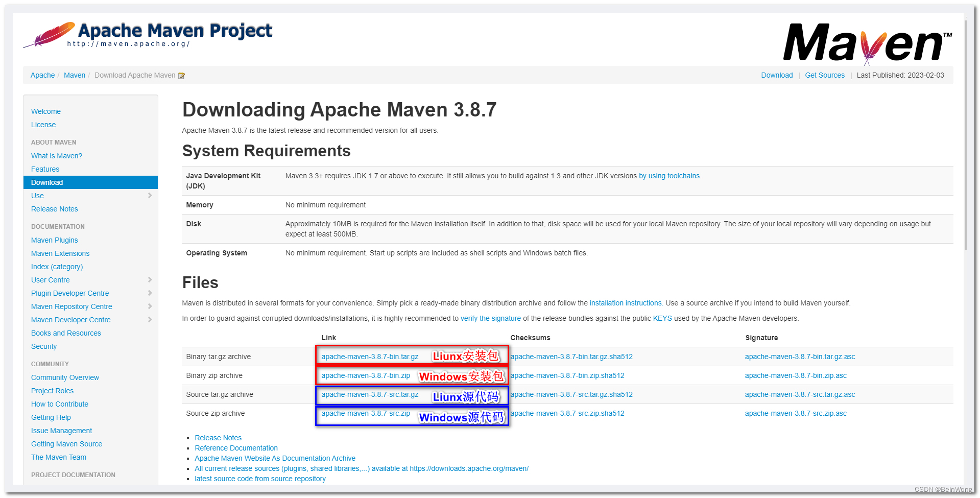Open the KEYS link
The height and width of the screenshot is (498, 980).
pos(662,318)
